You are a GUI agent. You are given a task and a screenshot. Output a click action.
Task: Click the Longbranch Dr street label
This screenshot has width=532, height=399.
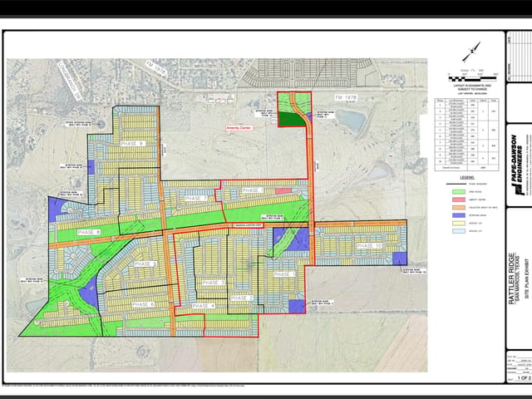pos(70,81)
